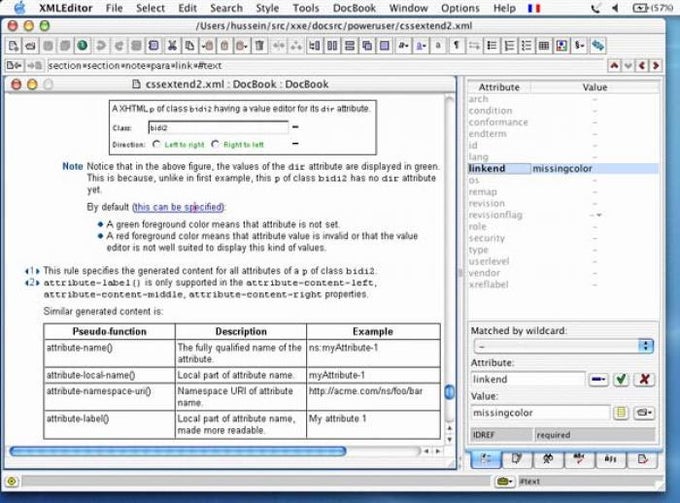The width and height of the screenshot is (680, 503).
Task: Follow the 'this can be specified' link
Action: click(x=178, y=207)
